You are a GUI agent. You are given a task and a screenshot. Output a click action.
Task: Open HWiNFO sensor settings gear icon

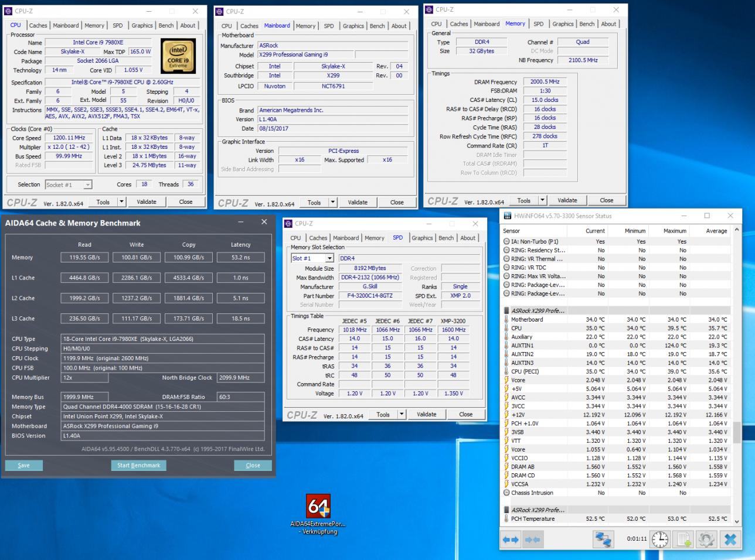tap(706, 539)
